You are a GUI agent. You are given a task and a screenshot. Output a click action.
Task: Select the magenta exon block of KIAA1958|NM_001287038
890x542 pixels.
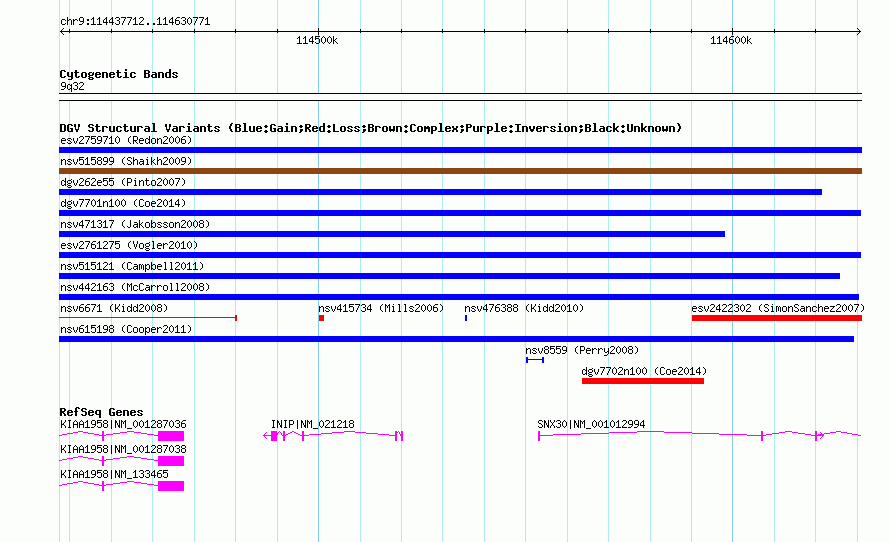pyautogui.click(x=171, y=461)
